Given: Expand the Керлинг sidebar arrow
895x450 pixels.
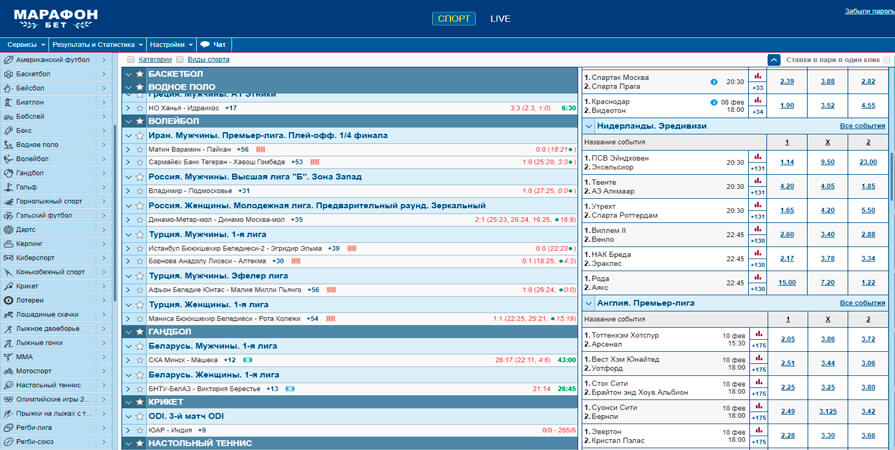Looking at the screenshot, I should [104, 244].
